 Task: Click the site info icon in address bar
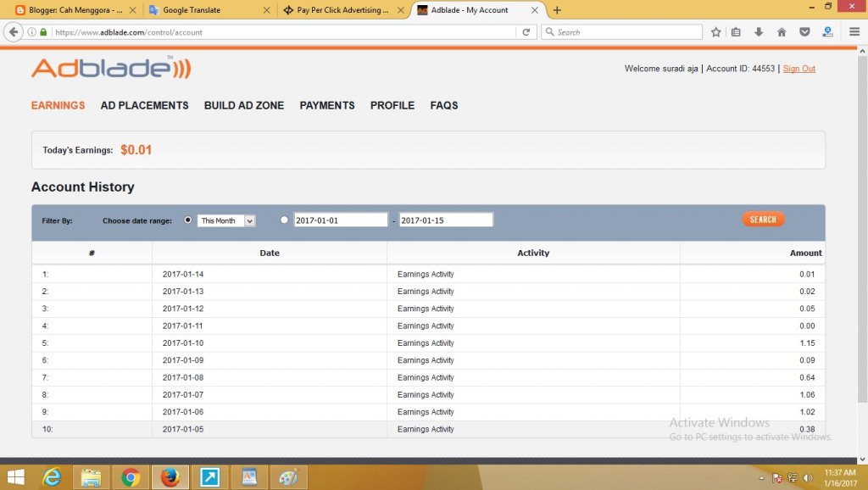coord(31,32)
